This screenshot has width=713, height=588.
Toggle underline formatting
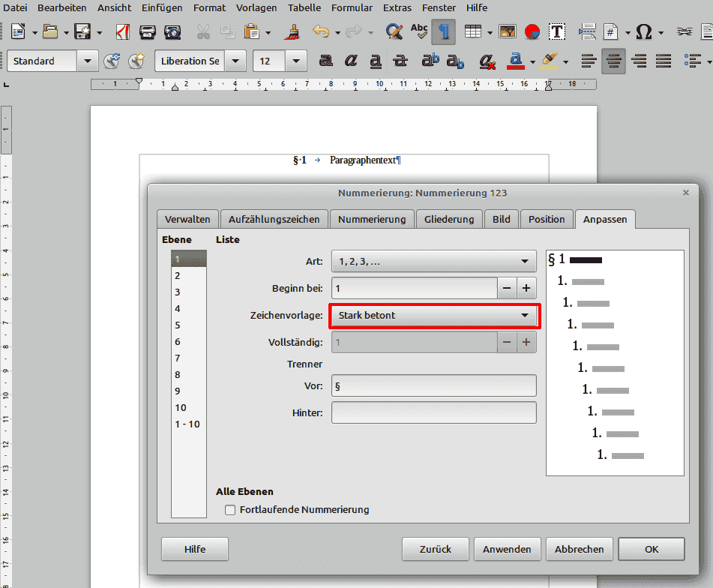coord(375,61)
